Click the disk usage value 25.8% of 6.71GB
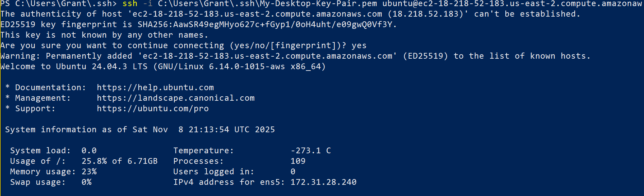 119,161
